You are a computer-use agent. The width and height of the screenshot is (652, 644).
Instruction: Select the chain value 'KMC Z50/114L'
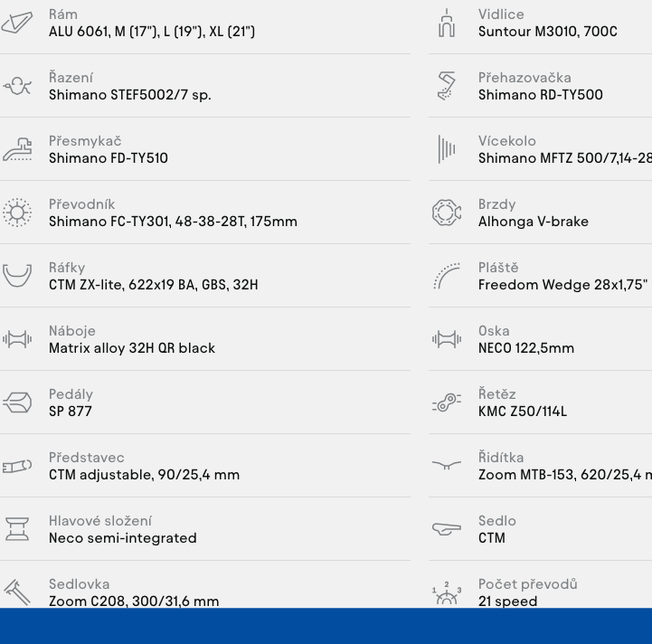coord(523,411)
